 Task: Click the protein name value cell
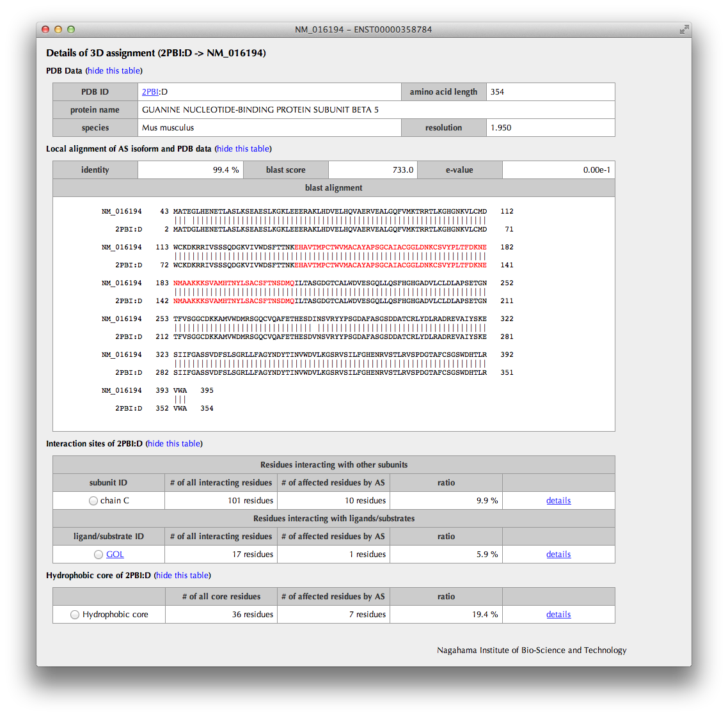coord(377,110)
